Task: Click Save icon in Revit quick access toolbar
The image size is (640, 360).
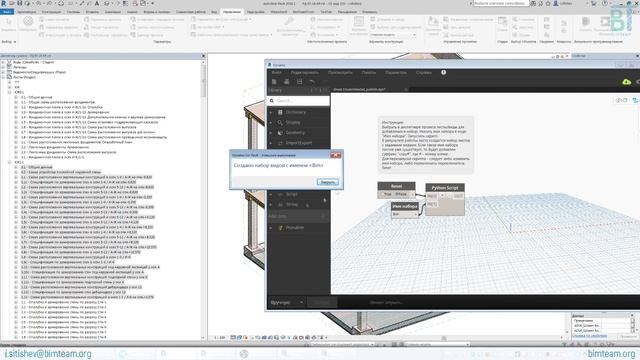Action: [x=20, y=3]
